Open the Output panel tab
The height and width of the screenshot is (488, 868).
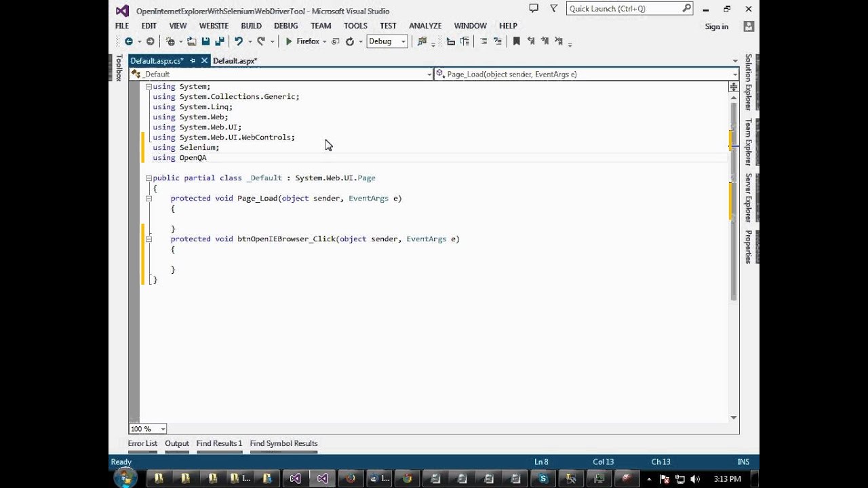(x=177, y=443)
